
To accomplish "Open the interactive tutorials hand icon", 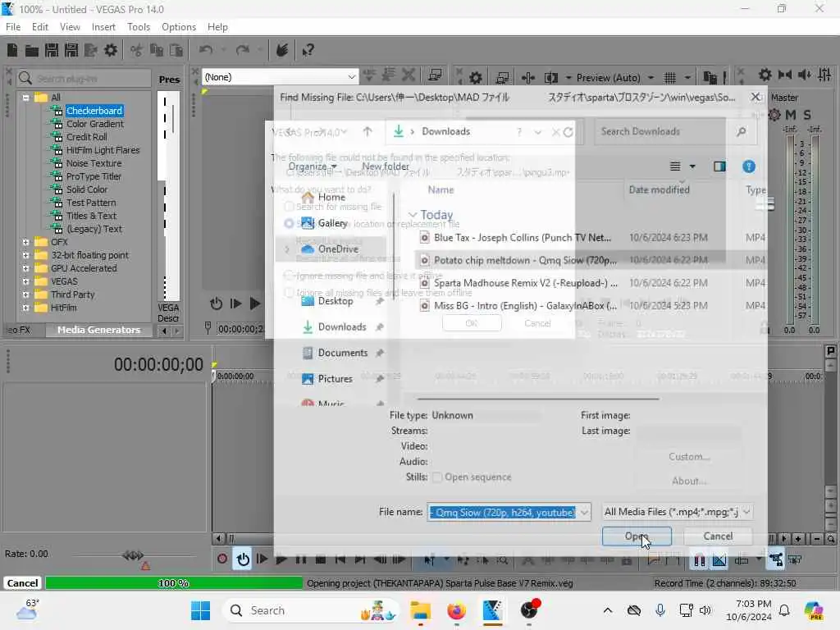I will [x=282, y=50].
